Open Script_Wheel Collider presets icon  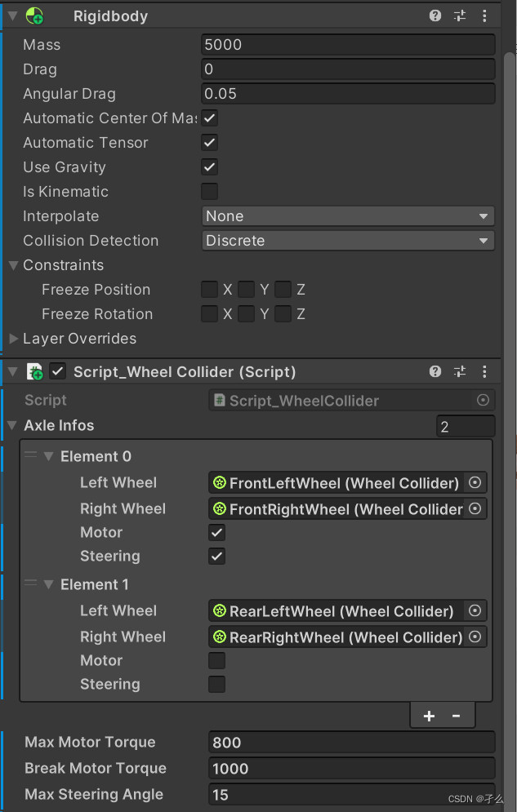point(460,372)
